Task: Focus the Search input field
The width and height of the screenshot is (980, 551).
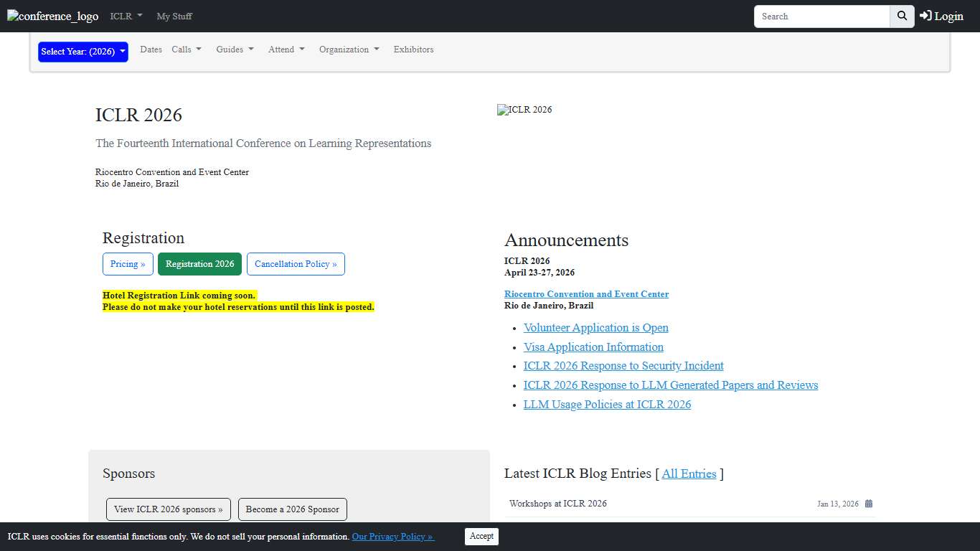Action: 821,16
